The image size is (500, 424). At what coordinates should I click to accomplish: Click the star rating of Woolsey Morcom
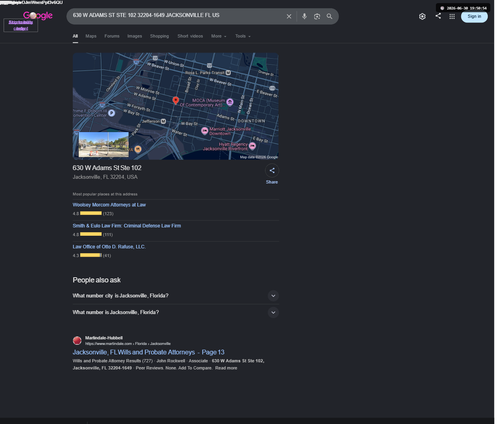click(x=91, y=213)
